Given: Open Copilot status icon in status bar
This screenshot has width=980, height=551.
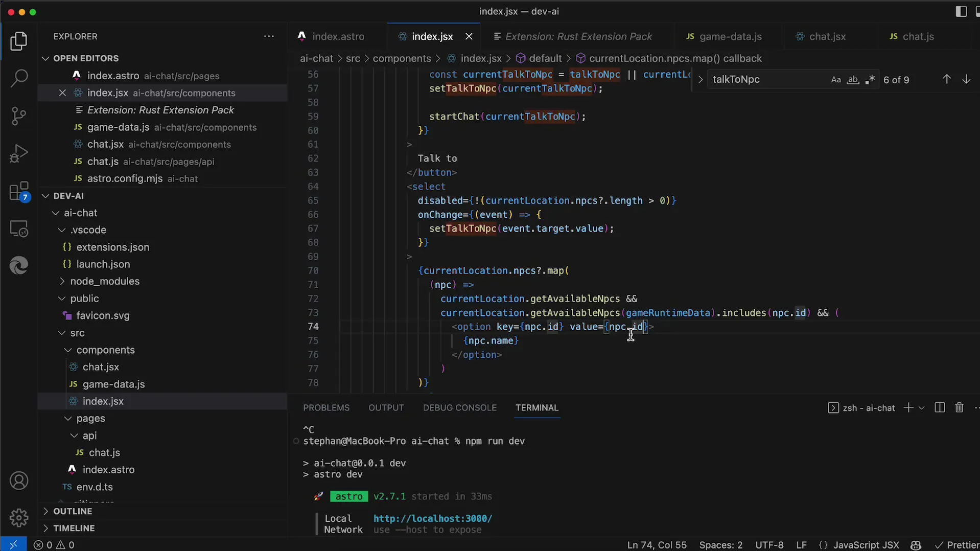Looking at the screenshot, I should click(916, 545).
